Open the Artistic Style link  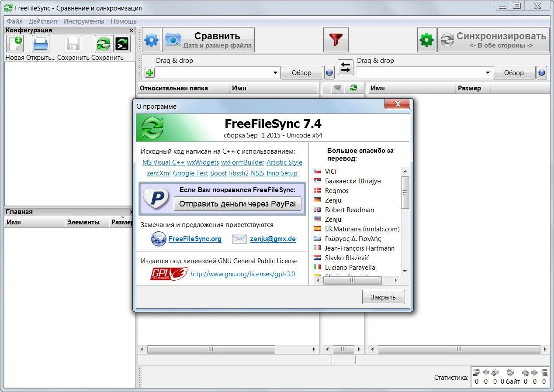pos(284,162)
